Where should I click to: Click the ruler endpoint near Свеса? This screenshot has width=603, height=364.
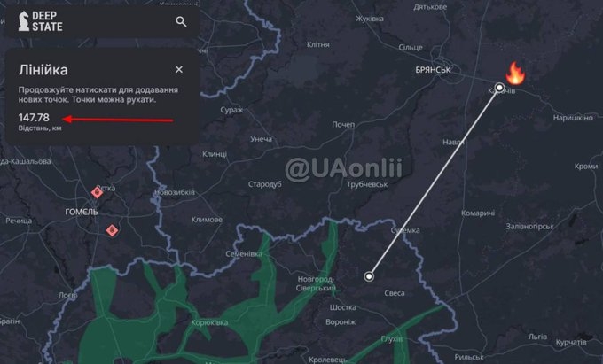pyautogui.click(x=369, y=276)
